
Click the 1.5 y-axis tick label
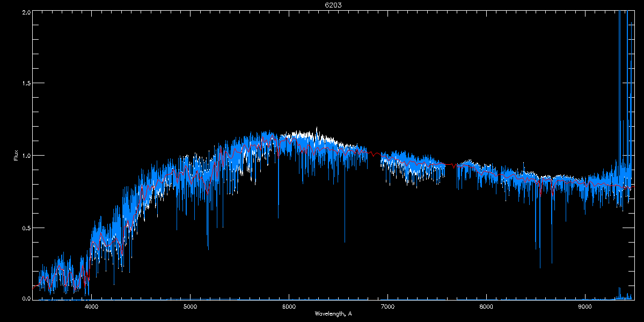click(25, 83)
